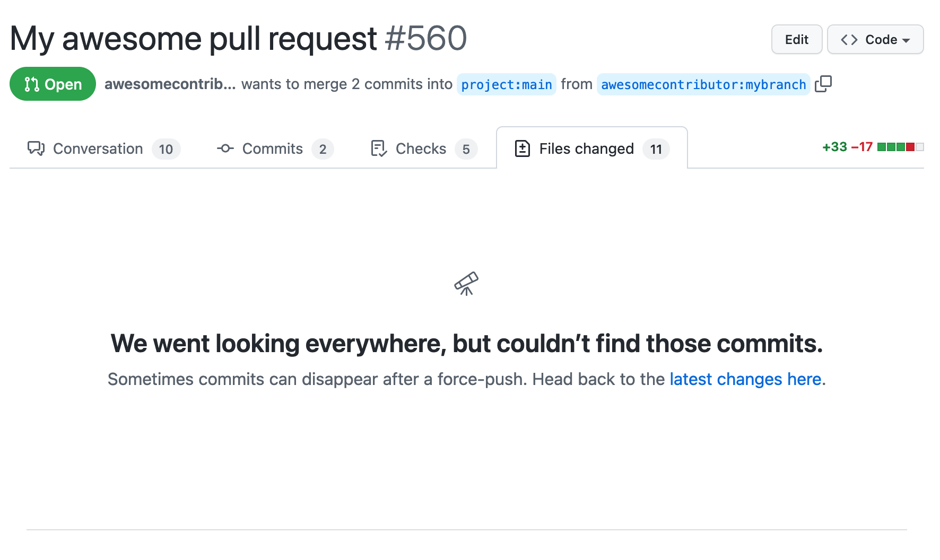940x560 pixels.
Task: Open the project:main branch link
Action: point(506,84)
